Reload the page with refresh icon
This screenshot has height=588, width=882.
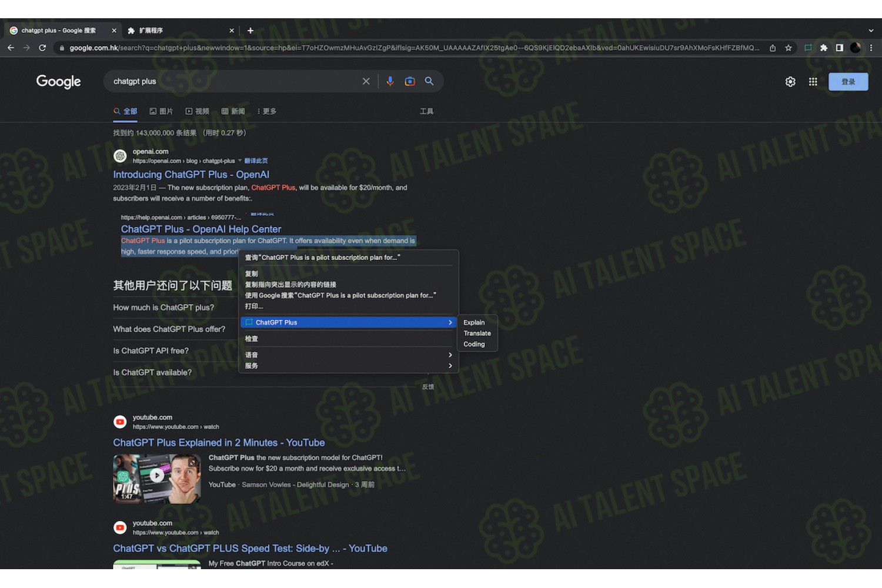point(42,48)
